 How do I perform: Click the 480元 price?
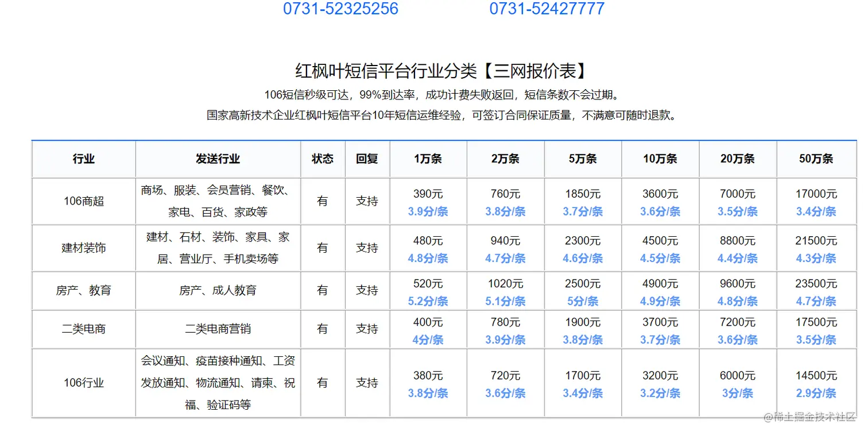pos(428,241)
